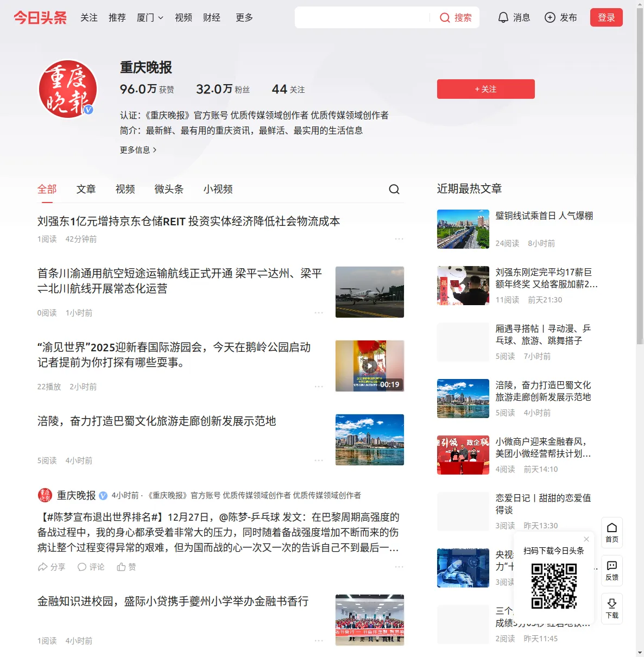The height and width of the screenshot is (657, 644).
Task: Open the 涪陵 article headline in the main feed
Action: coord(157,421)
